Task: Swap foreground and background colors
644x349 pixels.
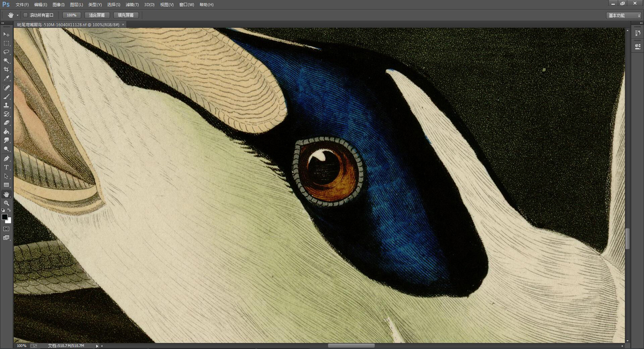Action: pos(9,210)
